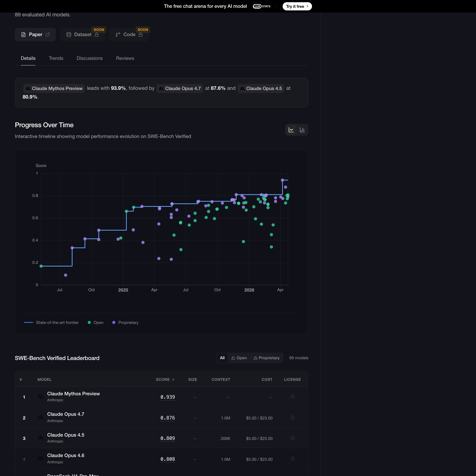The width and height of the screenshot is (476, 476).
Task: Click the Dataset lock icon
Action: pos(97,35)
